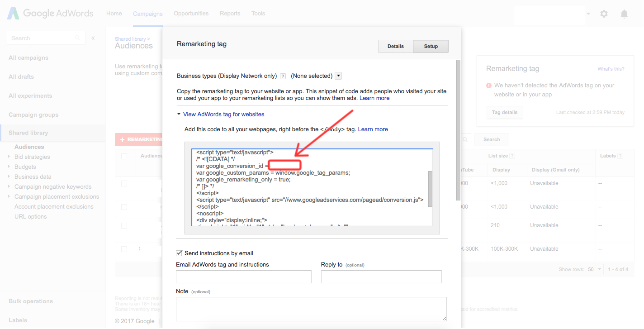
Task: Click the Display column header
Action: [x=501, y=170]
